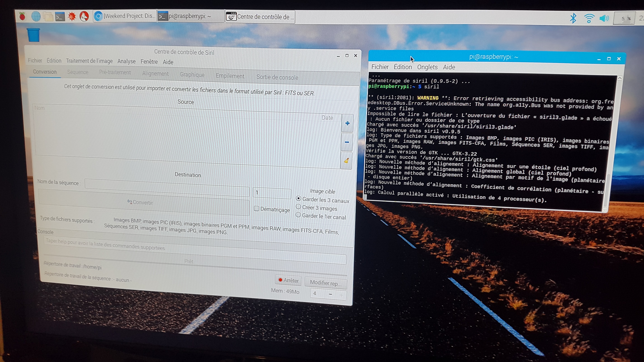This screenshot has width=644, height=362.
Task: Open the Traitement de l'image menu
Action: [x=89, y=61]
